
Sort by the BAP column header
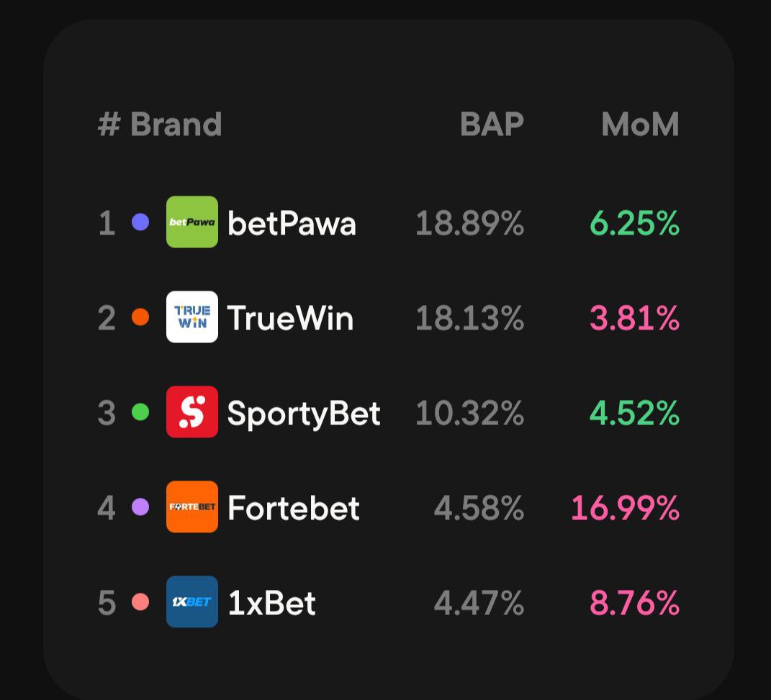coord(492,124)
